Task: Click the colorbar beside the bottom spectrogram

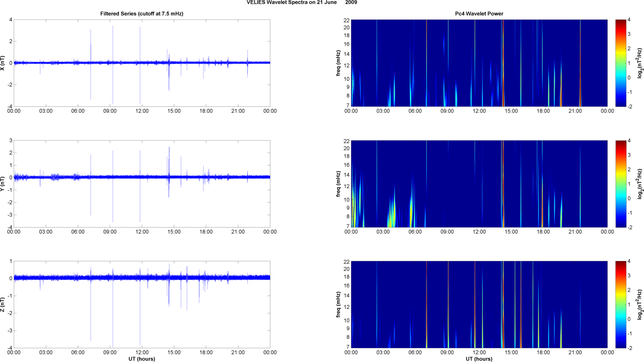Action: coord(621,305)
